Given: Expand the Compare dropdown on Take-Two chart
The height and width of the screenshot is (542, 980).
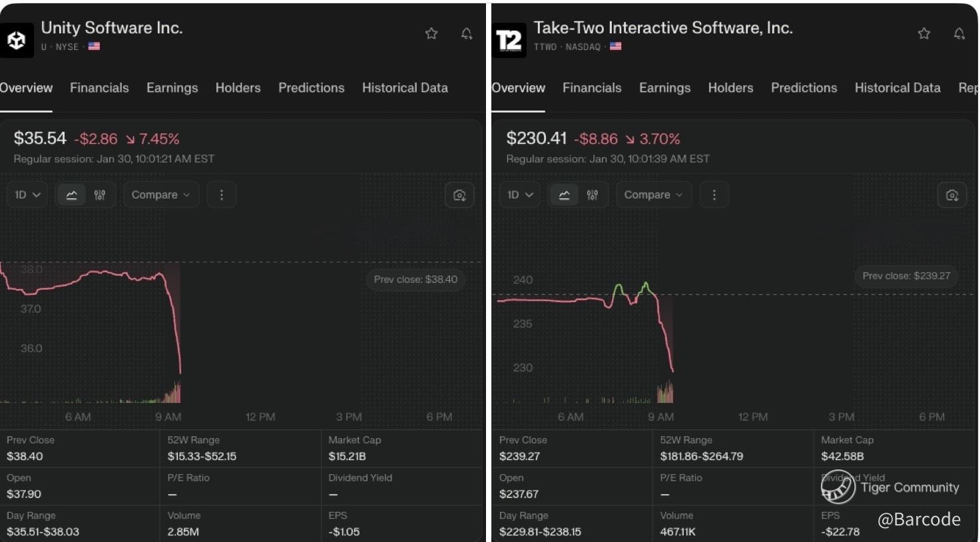Looking at the screenshot, I should click(653, 195).
